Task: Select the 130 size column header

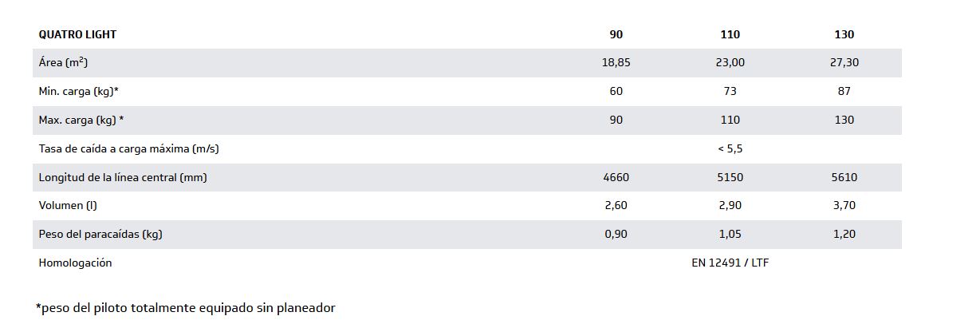Action: 844,34
